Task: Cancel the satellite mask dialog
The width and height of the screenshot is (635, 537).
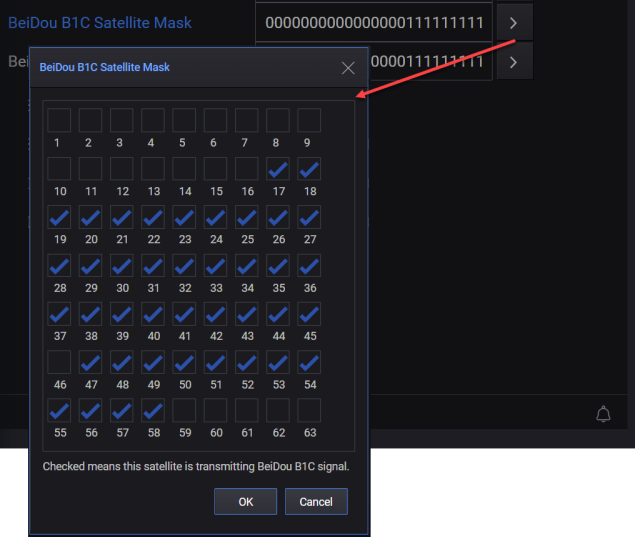Action: (316, 502)
